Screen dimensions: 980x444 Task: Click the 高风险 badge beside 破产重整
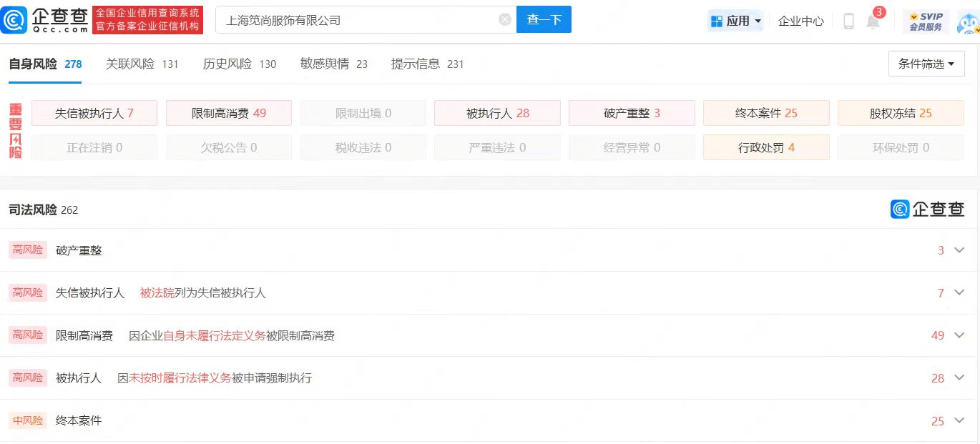[x=28, y=250]
